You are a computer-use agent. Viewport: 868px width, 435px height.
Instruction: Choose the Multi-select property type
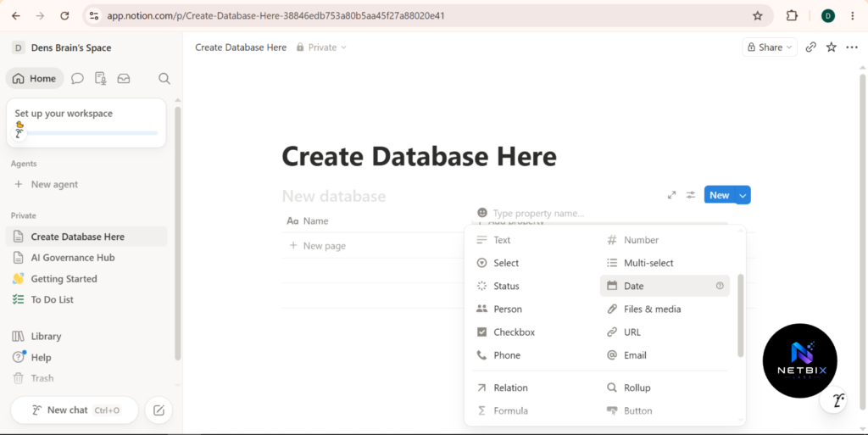pyautogui.click(x=665, y=263)
